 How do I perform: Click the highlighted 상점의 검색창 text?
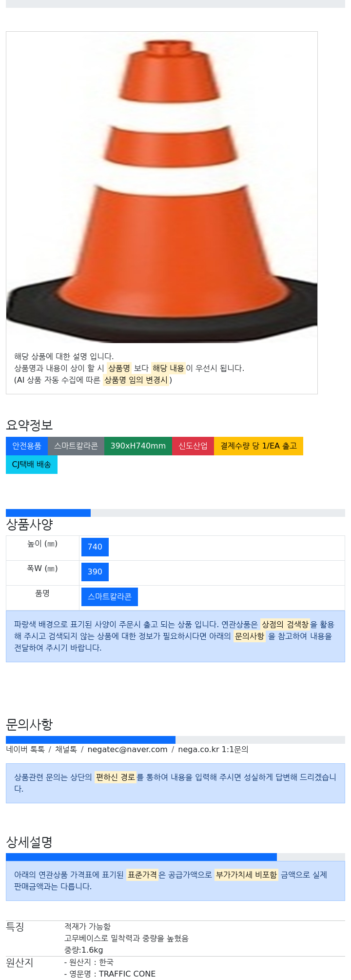(x=285, y=625)
